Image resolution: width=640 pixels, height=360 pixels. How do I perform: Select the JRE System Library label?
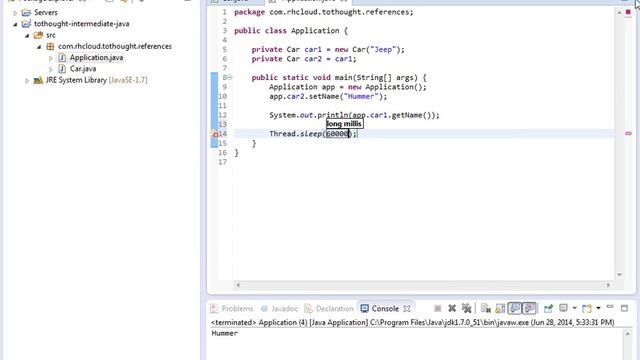(x=96, y=80)
